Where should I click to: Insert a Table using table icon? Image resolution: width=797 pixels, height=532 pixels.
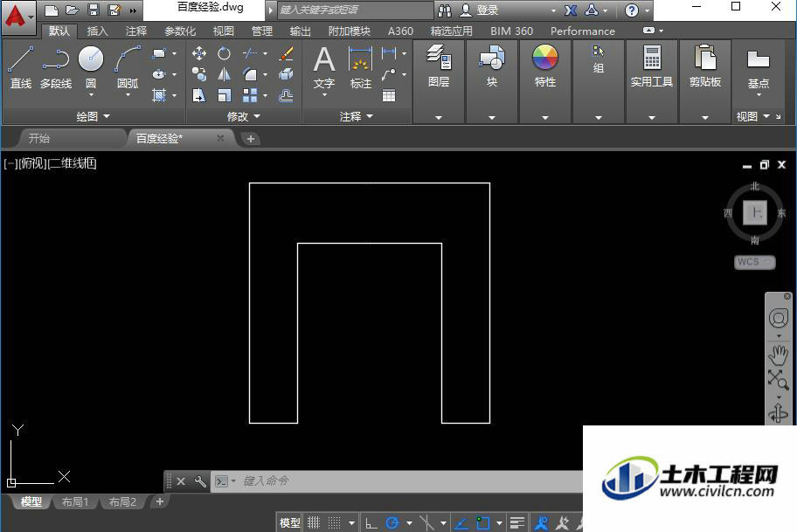[389, 95]
